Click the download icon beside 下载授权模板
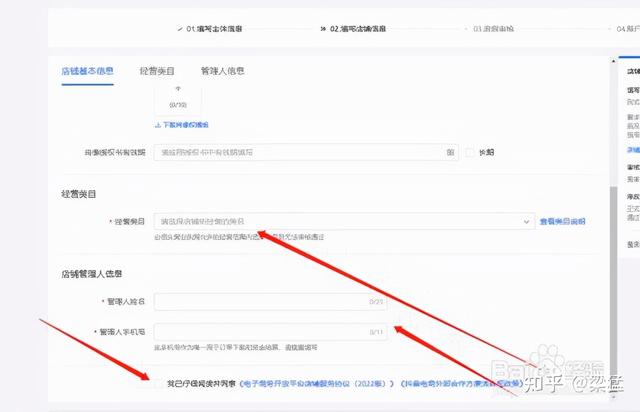Viewport: 640px width, 412px height. coord(158,125)
